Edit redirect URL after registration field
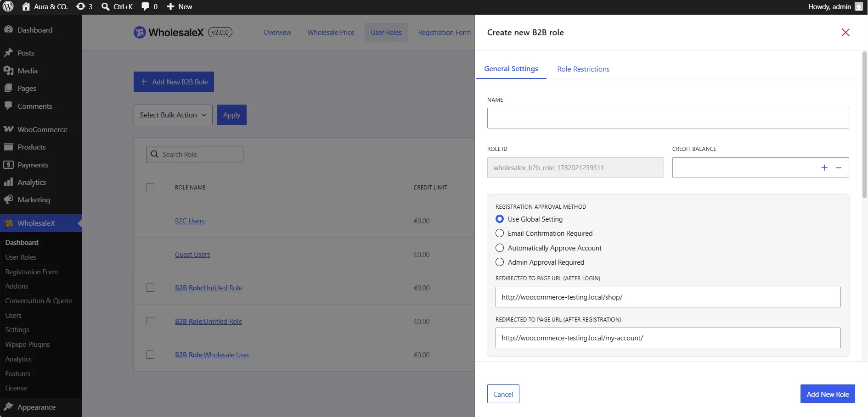 pyautogui.click(x=668, y=338)
